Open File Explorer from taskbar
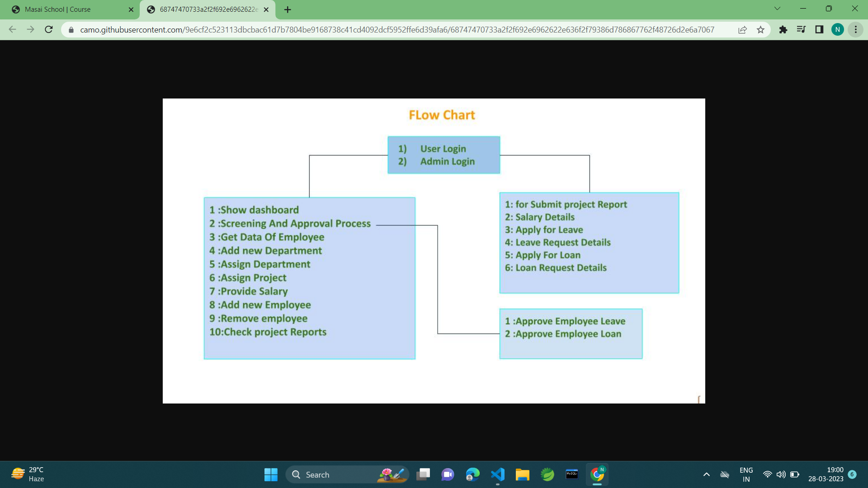 point(522,474)
